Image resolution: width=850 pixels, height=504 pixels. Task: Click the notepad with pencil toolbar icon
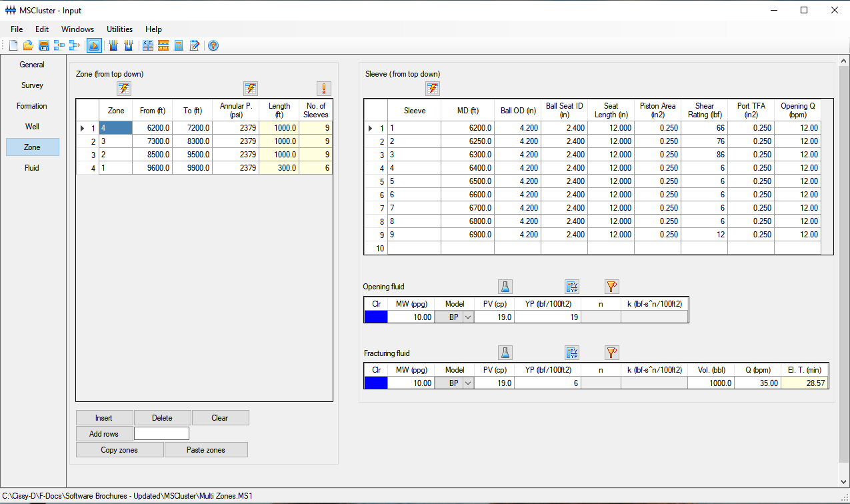(195, 45)
